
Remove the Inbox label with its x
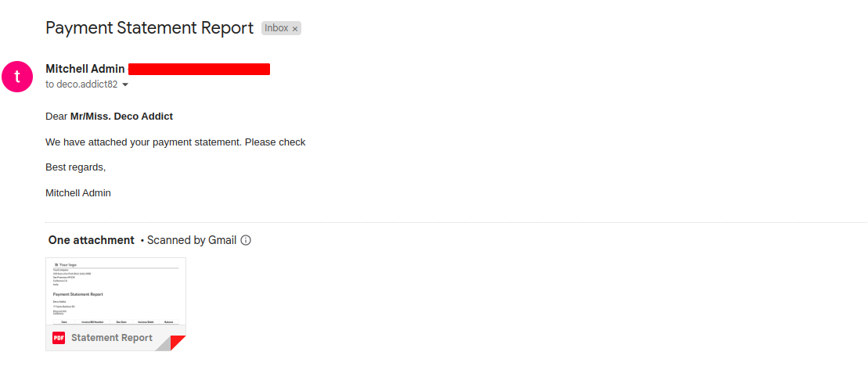pyautogui.click(x=295, y=29)
